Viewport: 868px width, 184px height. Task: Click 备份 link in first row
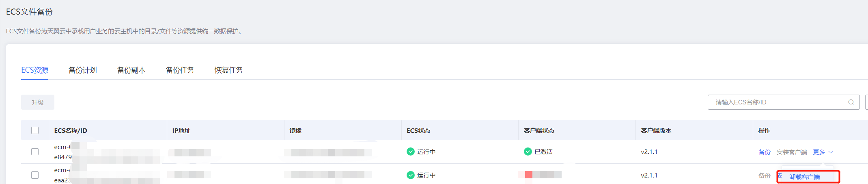coord(765,152)
